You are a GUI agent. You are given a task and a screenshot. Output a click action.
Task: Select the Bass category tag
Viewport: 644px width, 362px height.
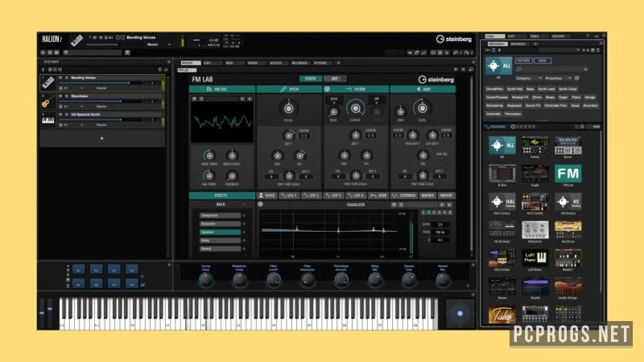pyautogui.click(x=530, y=88)
